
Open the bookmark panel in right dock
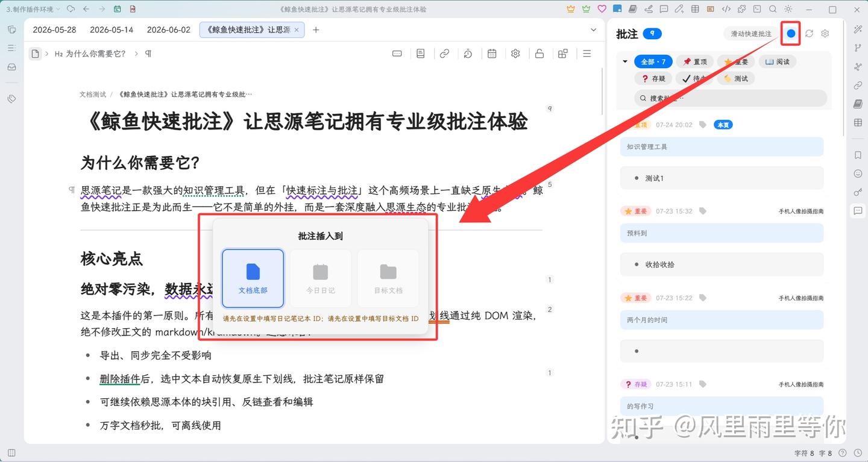858,155
